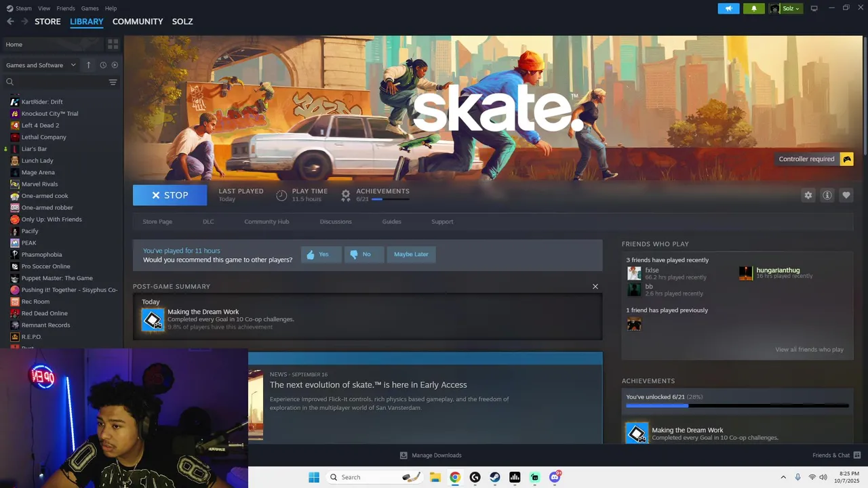The image size is (868, 488).
Task: Close the Post-Game Summary panel
Action: [595, 287]
